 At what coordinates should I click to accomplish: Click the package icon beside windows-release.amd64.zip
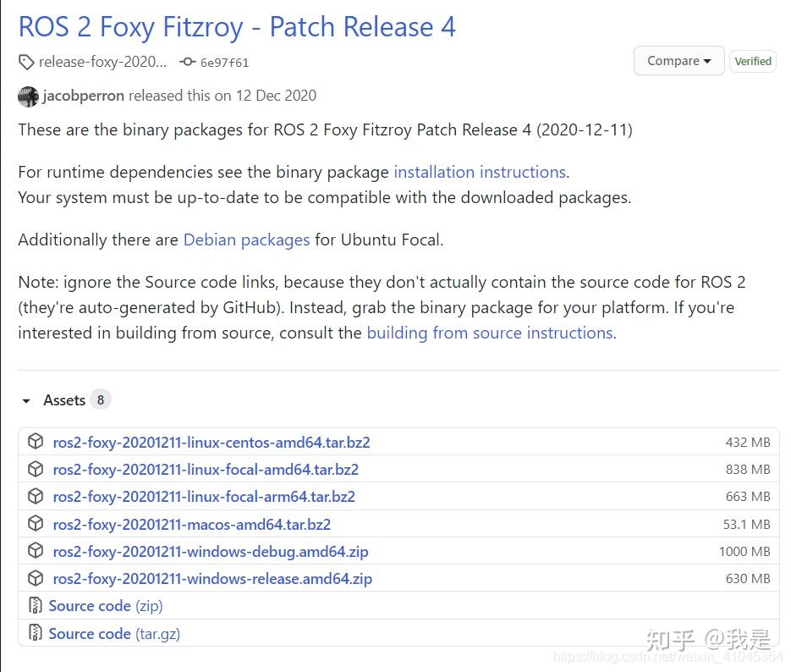[35, 578]
